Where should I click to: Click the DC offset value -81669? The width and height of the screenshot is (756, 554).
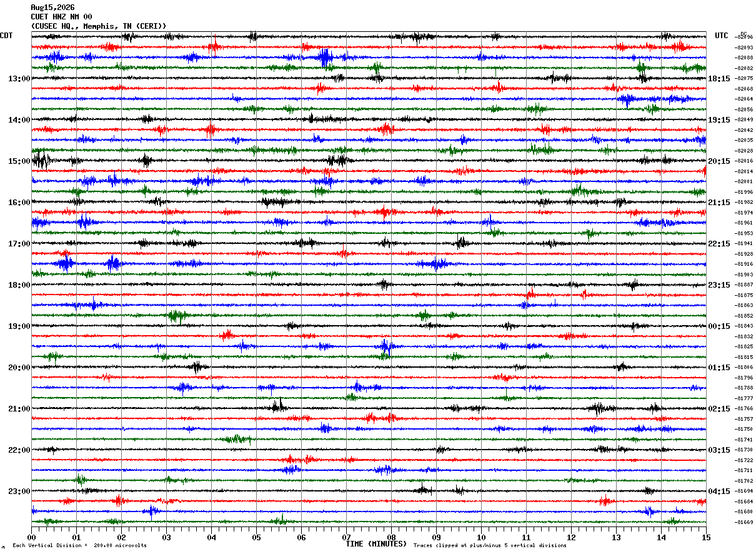pos(744,522)
